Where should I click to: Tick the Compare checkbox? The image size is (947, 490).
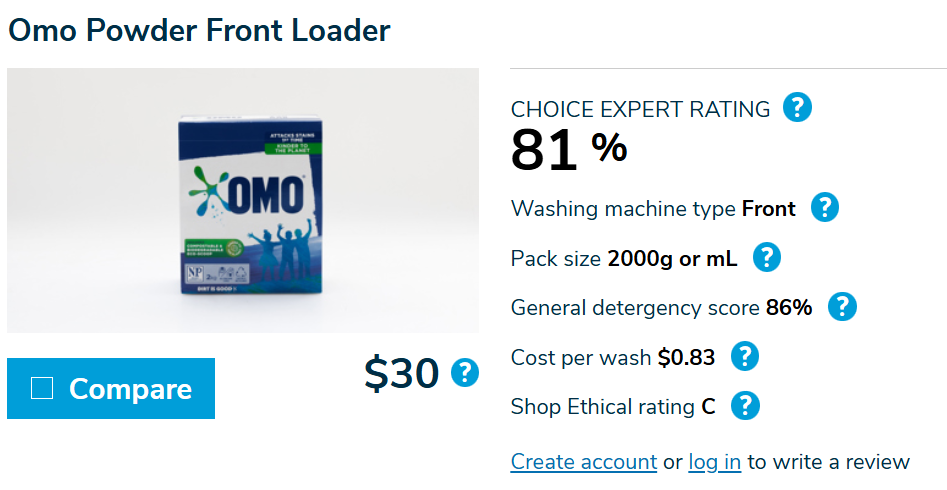tap(42, 388)
